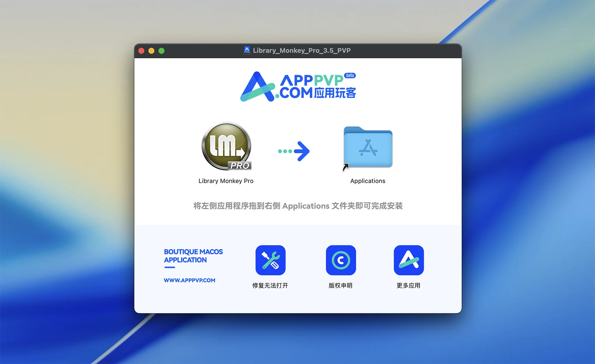Click the blue 'A' more apps icon

tap(408, 260)
